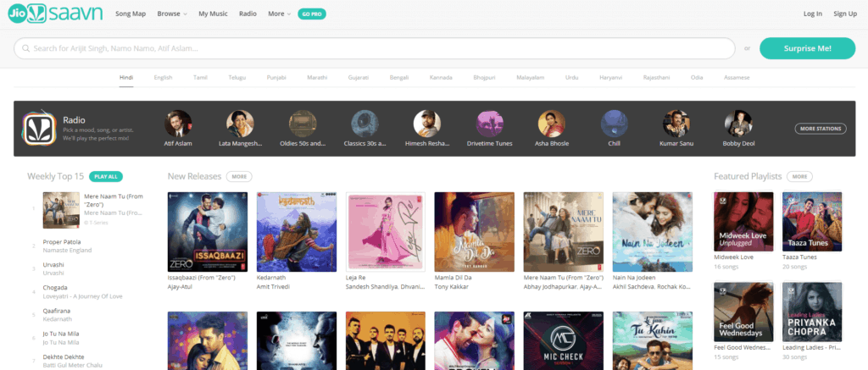Screen dimensions: 868x370
Task: Play Classics 30s radio station
Action: pyautogui.click(x=364, y=124)
